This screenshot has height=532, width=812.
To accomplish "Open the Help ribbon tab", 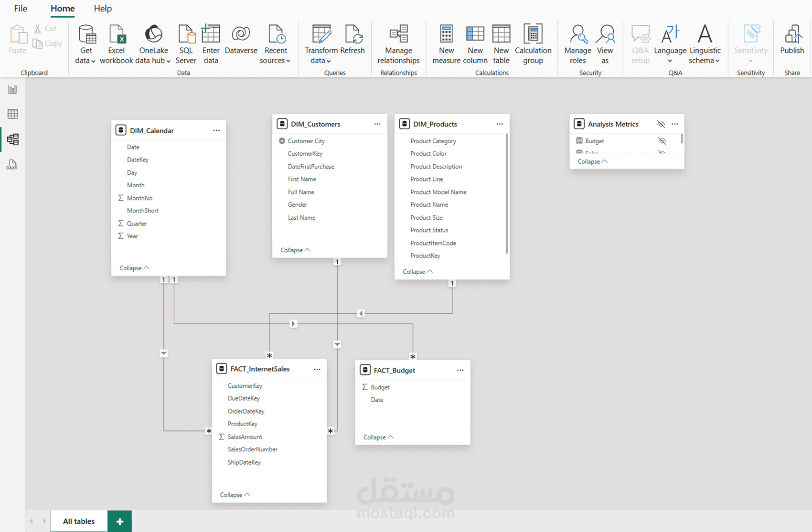I will click(x=103, y=9).
